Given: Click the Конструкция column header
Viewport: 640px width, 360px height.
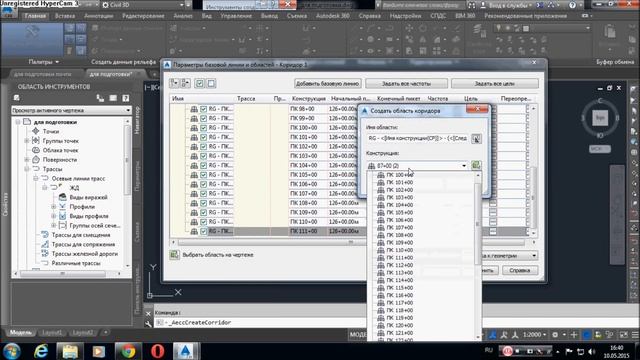Looking at the screenshot, I should (x=308, y=99).
